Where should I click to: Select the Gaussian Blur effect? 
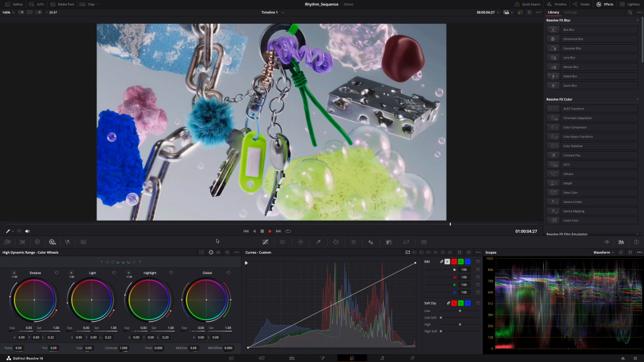pyautogui.click(x=591, y=48)
